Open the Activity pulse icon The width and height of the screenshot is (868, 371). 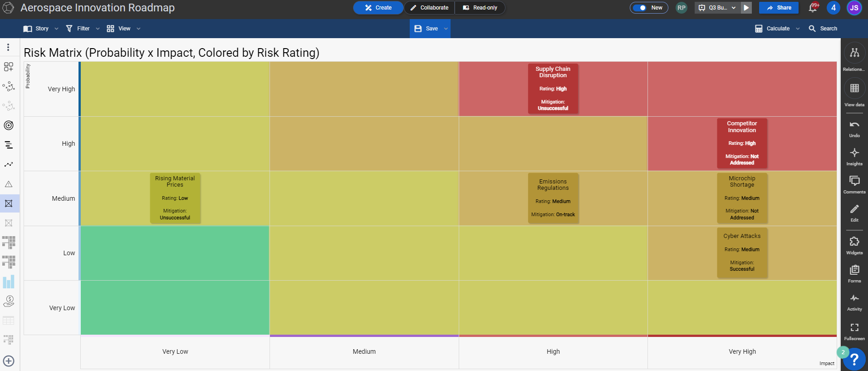point(854,298)
